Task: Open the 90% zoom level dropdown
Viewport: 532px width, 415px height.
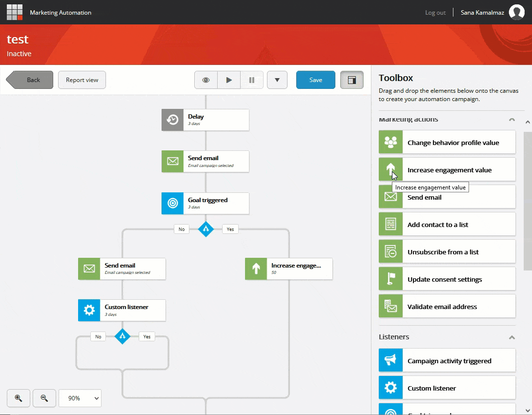Action: 80,398
